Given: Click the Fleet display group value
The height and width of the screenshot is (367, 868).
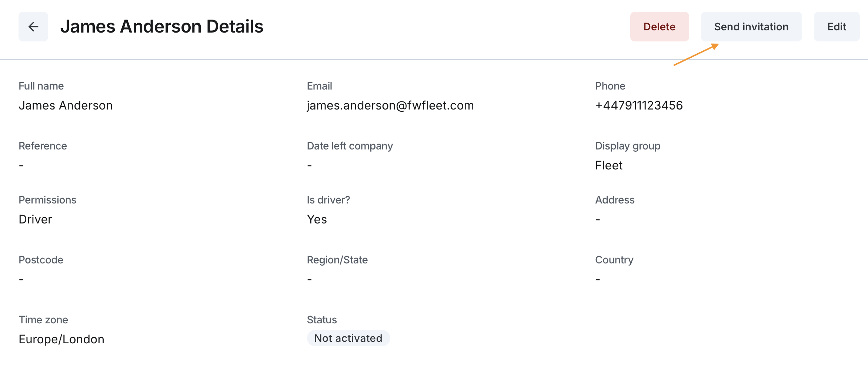Looking at the screenshot, I should [x=608, y=165].
